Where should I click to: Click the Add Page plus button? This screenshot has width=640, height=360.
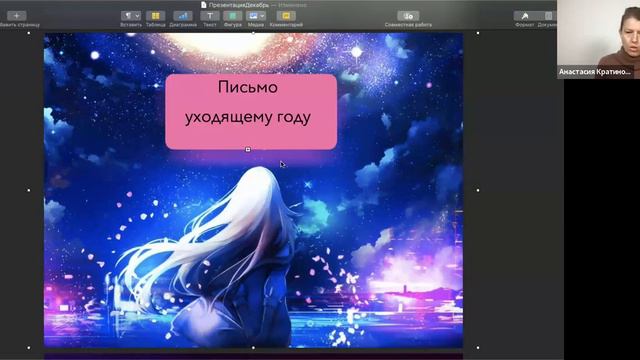click(x=16, y=16)
